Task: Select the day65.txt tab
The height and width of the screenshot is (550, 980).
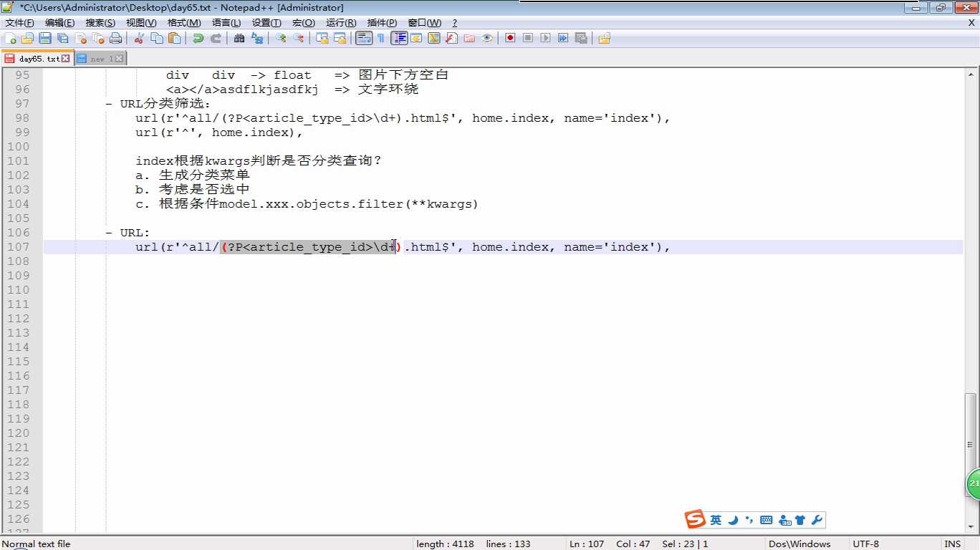Action: [39, 59]
